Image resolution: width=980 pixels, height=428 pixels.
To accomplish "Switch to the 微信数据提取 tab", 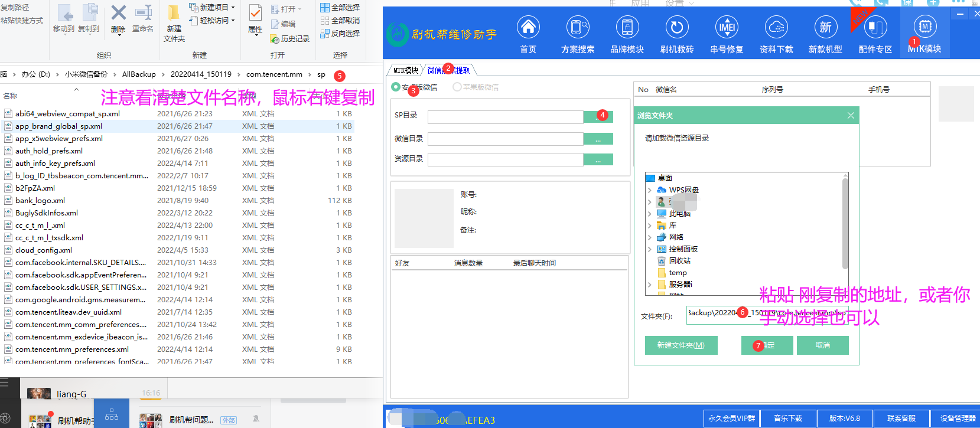I will [x=448, y=70].
